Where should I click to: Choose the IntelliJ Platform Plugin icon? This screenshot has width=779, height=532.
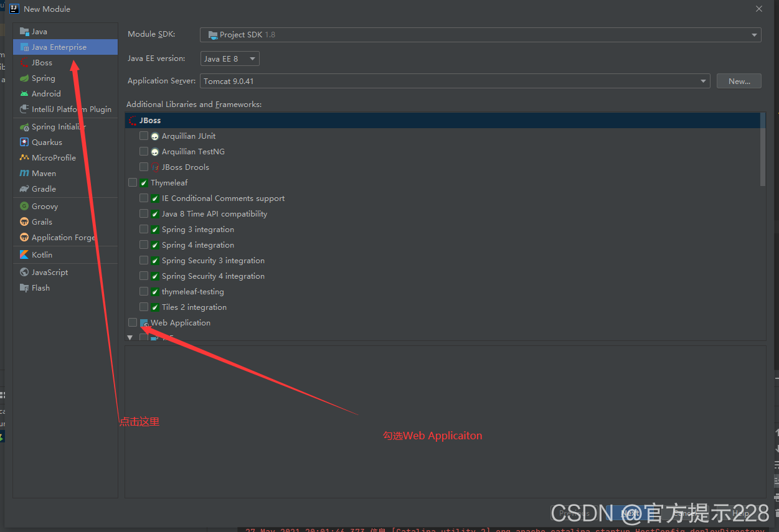[24, 110]
